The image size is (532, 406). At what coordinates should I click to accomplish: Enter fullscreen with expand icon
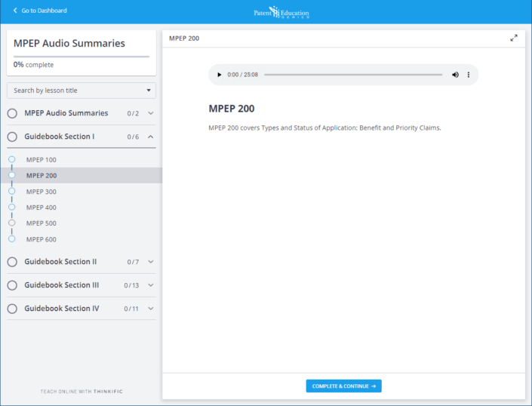pyautogui.click(x=514, y=38)
